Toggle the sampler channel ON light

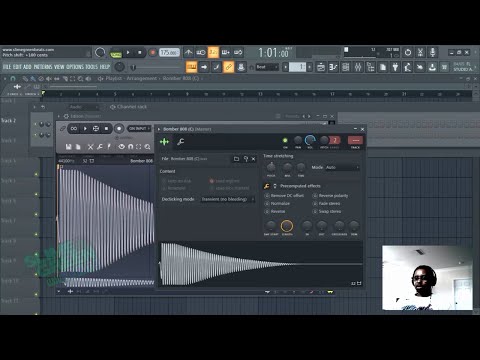tap(285, 140)
